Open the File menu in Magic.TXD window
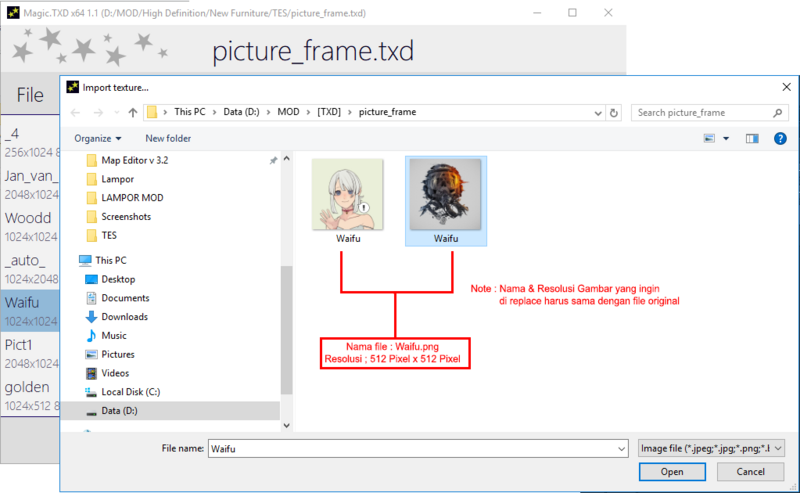Screen dimensions: 800x493 point(30,95)
